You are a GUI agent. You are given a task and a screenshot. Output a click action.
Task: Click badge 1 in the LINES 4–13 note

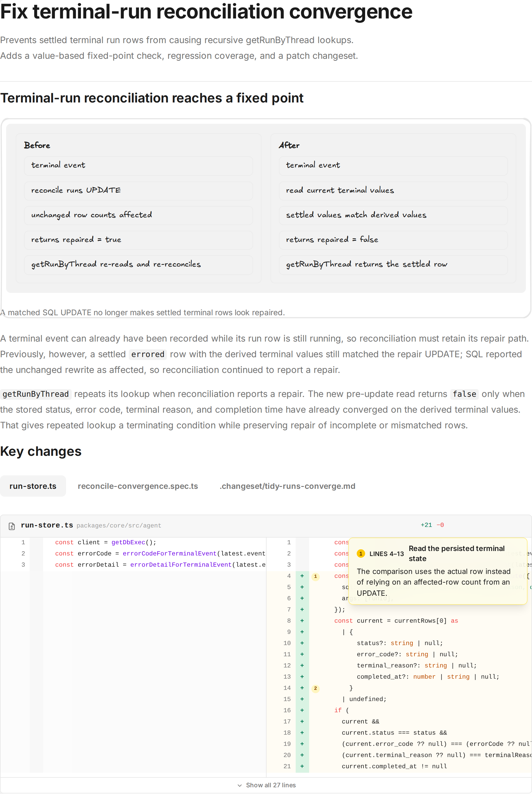361,554
